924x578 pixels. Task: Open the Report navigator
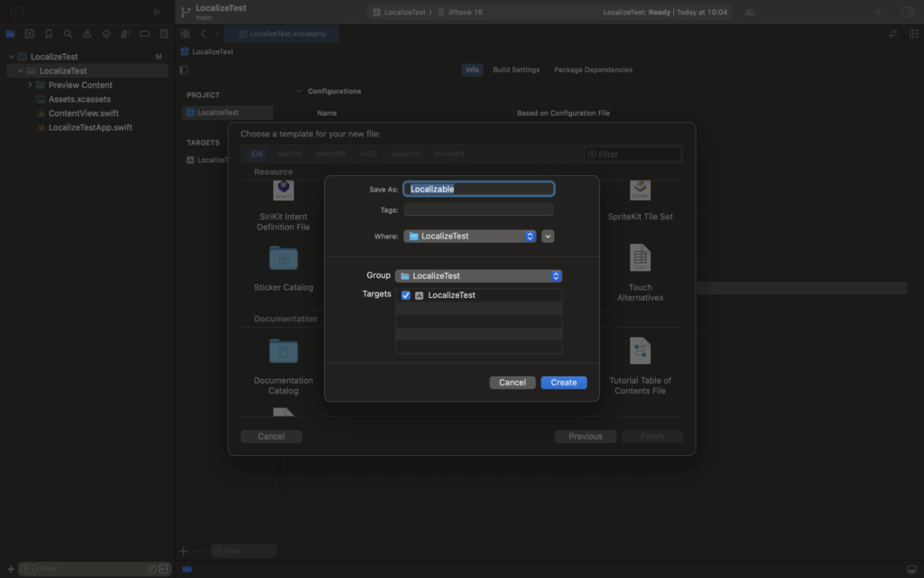point(164,33)
